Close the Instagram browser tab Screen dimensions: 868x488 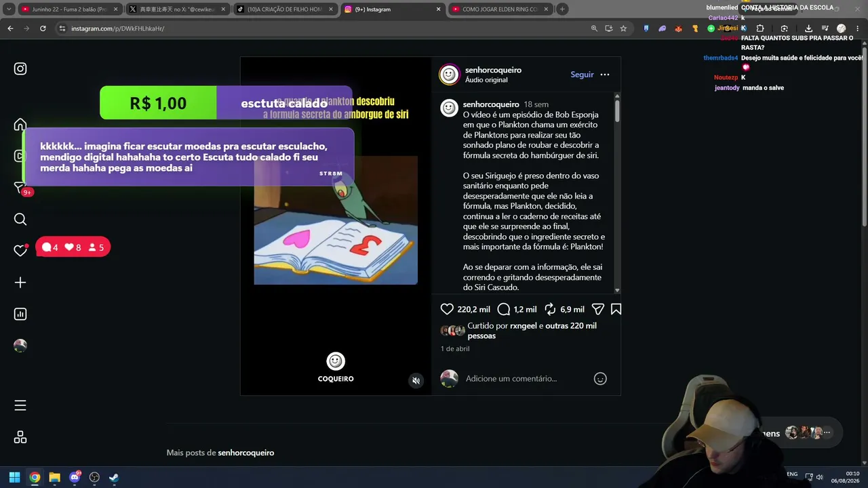tap(438, 9)
